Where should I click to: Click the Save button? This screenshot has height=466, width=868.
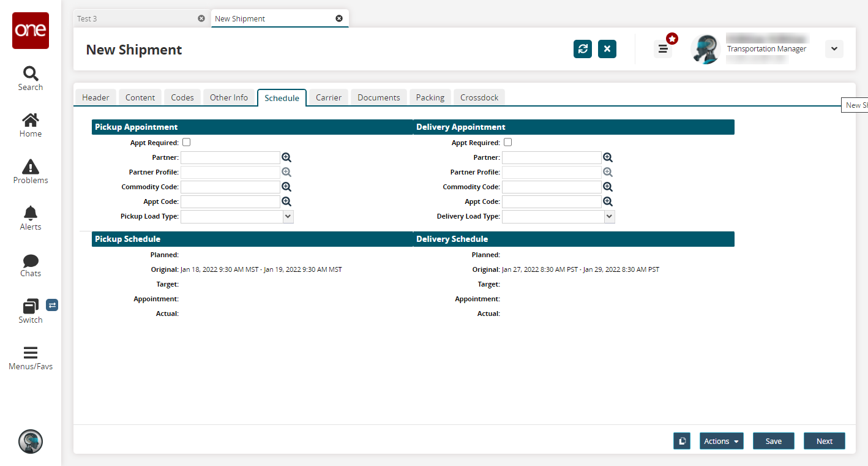point(773,441)
